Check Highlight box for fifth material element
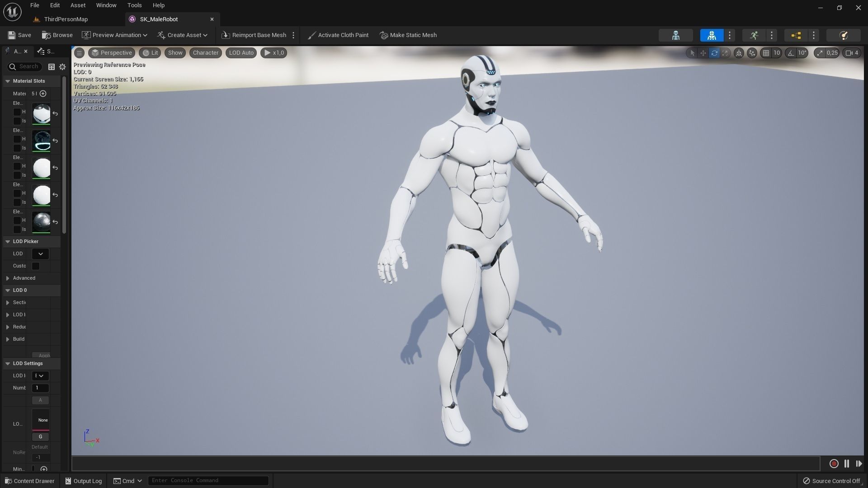Image resolution: width=868 pixels, height=488 pixels. point(17,220)
